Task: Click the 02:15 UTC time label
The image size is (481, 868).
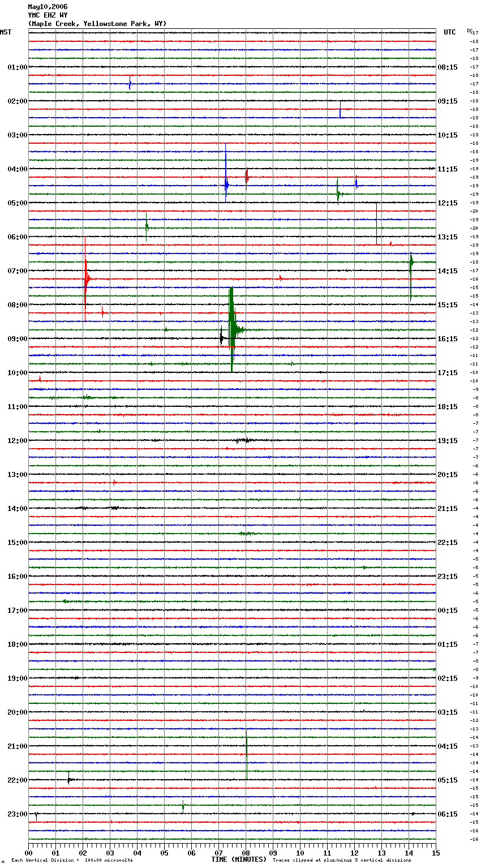Action: [448, 678]
